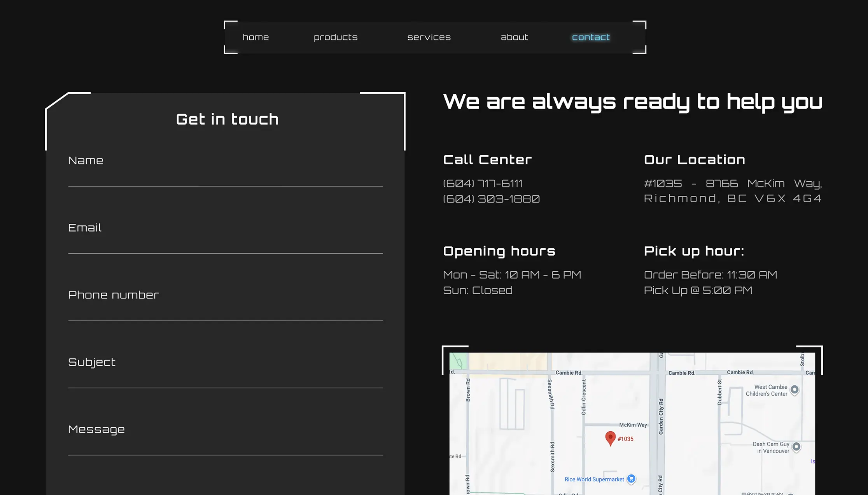This screenshot has width=868, height=495.
Task: Click "Pick Up @ 5:00 PM" text
Action: point(698,290)
